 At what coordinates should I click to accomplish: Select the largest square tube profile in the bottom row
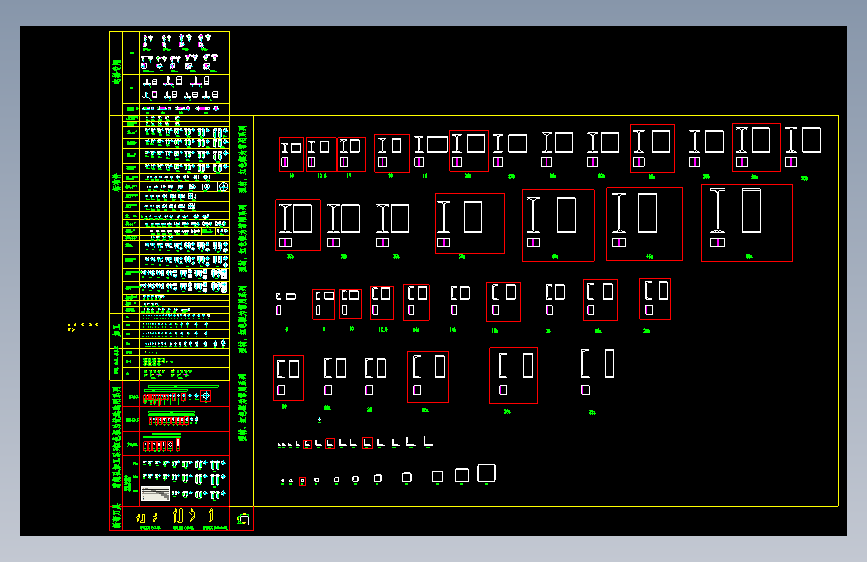point(486,473)
